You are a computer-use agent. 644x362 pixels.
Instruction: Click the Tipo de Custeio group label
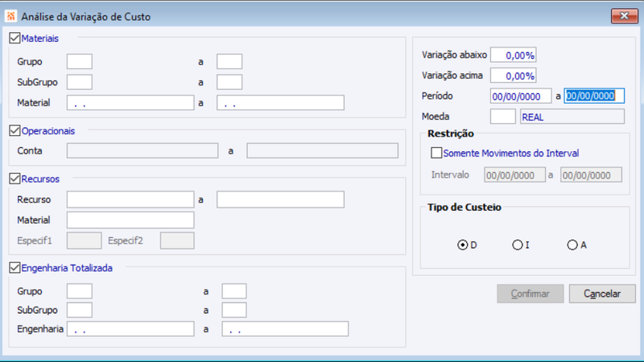(464, 208)
